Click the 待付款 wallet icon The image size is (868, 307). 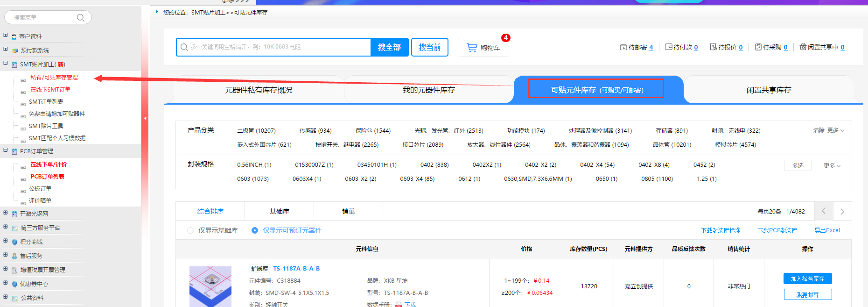coord(668,47)
